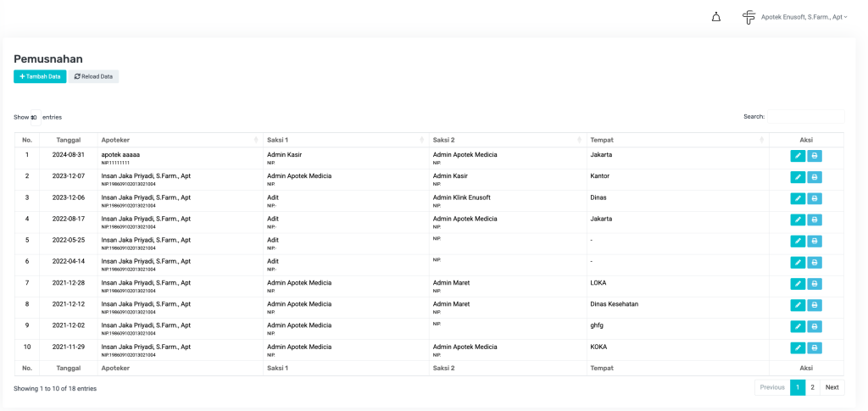Edit the row 7 record with LOKA

(798, 284)
